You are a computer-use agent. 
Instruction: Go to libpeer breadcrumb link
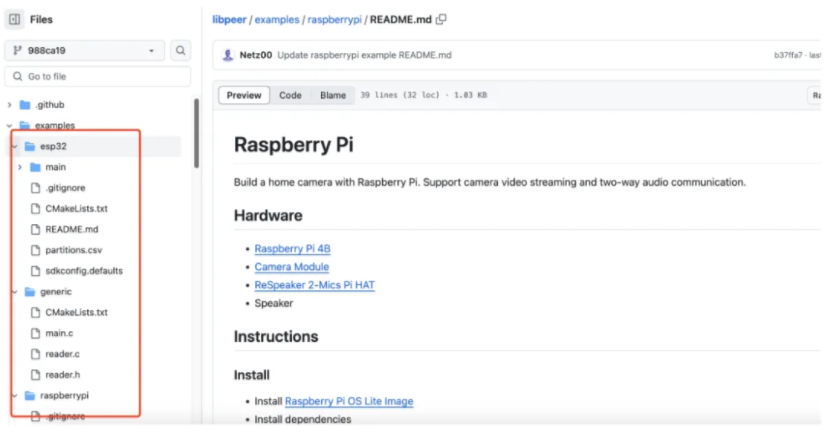pos(229,20)
